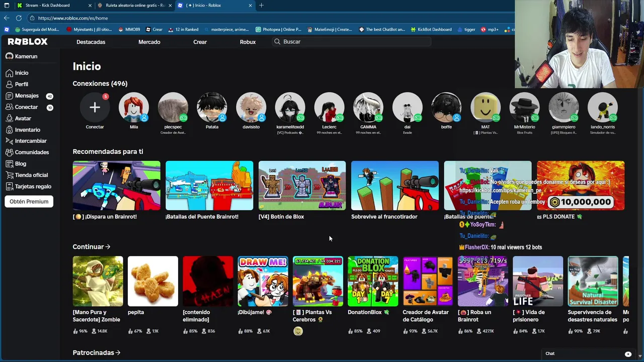Screen dimensions: 644x362
Task: Click the Buscar search field
Action: point(351,42)
